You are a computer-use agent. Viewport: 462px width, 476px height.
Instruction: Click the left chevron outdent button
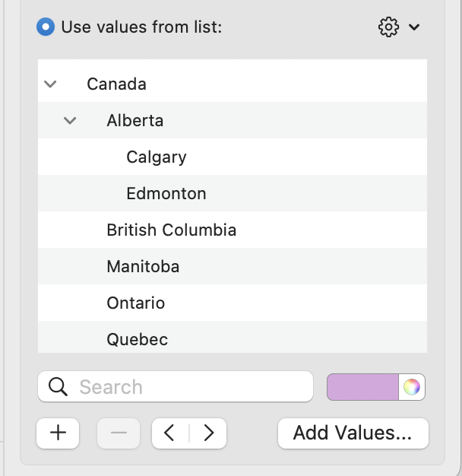click(170, 433)
